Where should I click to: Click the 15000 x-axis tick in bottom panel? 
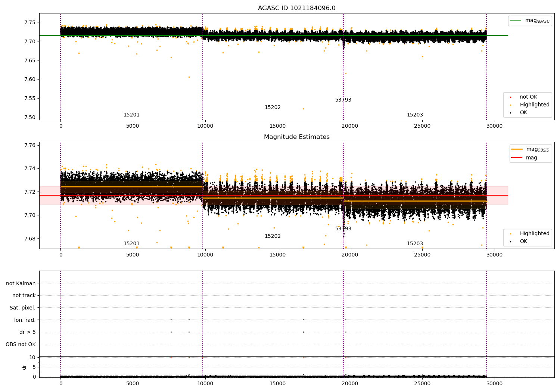(x=277, y=383)
